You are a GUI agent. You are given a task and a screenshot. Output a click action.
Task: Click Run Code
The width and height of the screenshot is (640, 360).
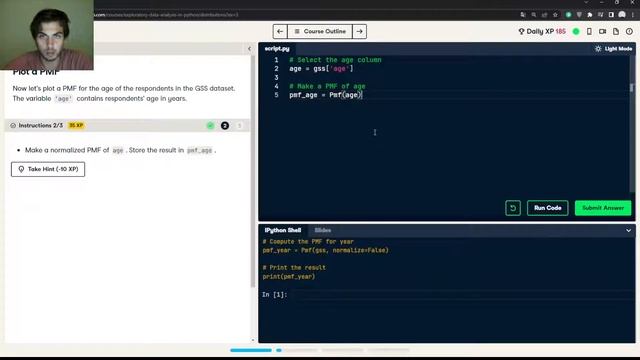[547, 208]
